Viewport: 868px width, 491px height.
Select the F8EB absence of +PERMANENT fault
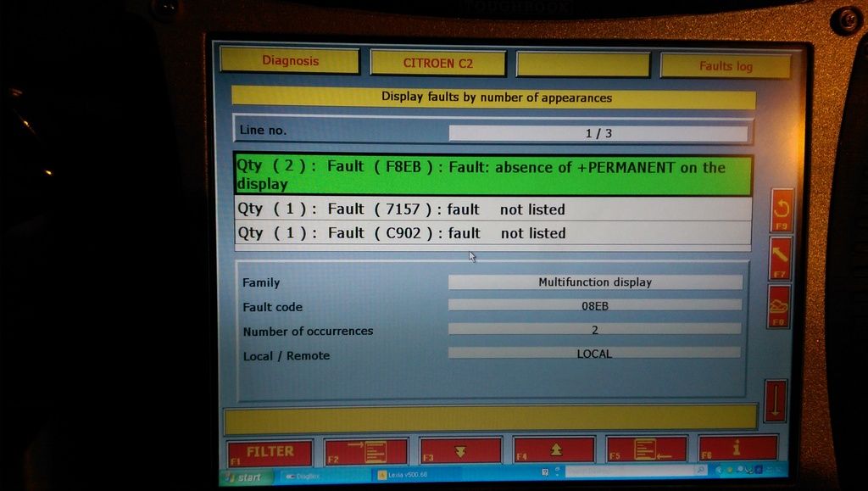492,175
